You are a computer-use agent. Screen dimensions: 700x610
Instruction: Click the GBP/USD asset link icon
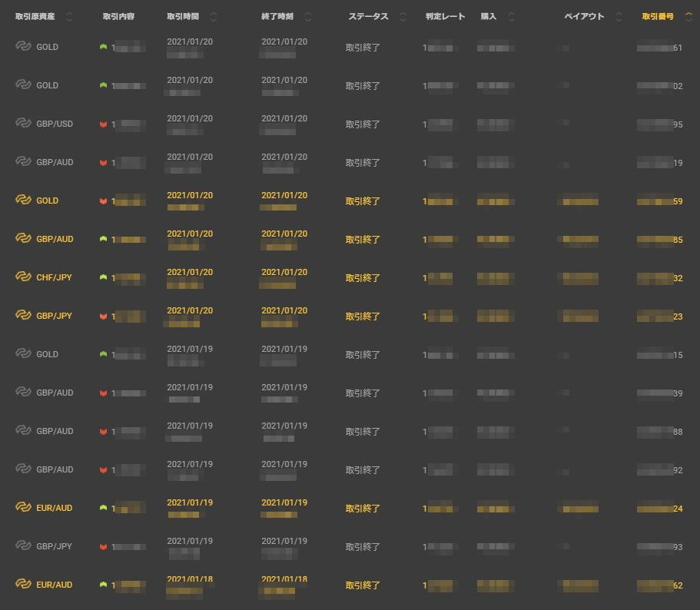point(23,124)
